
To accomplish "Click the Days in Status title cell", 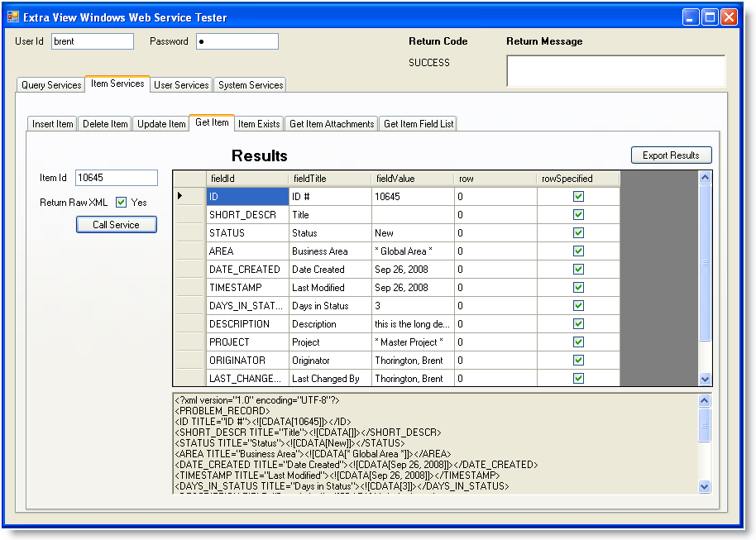I will coord(330,306).
